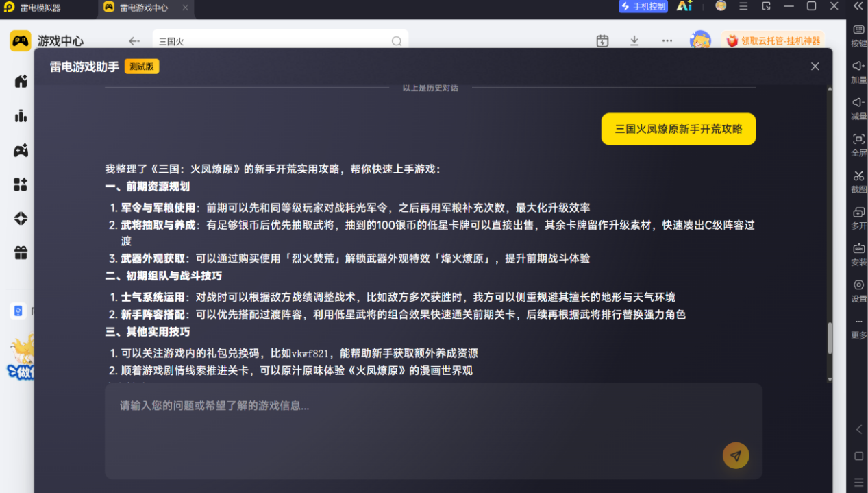Collapse the right toolbar with double chevron
Viewport: 868px width, 493px height.
(858, 6)
